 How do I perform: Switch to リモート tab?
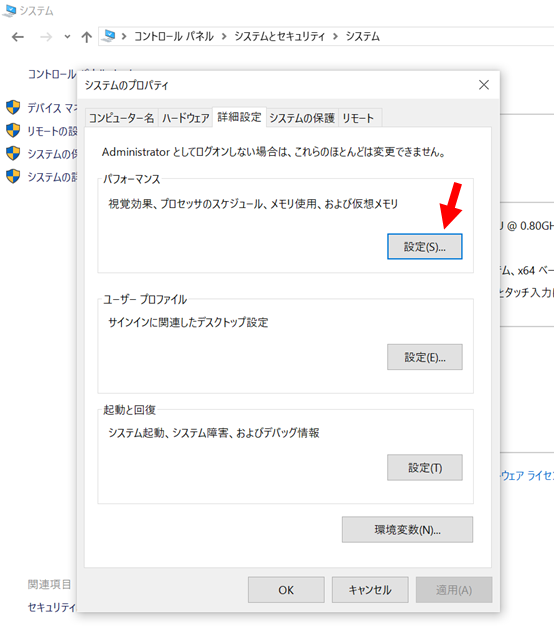pos(358,118)
